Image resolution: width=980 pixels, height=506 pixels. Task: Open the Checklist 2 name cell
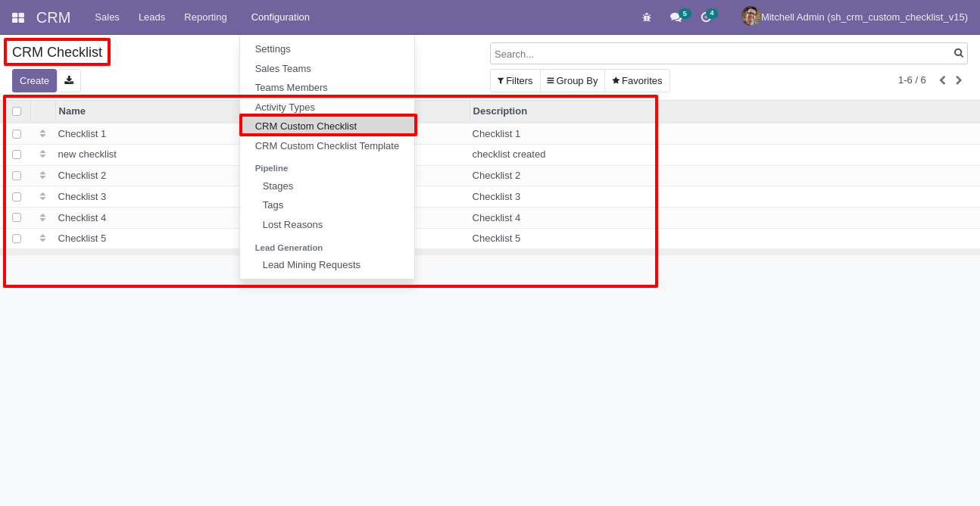coord(82,176)
